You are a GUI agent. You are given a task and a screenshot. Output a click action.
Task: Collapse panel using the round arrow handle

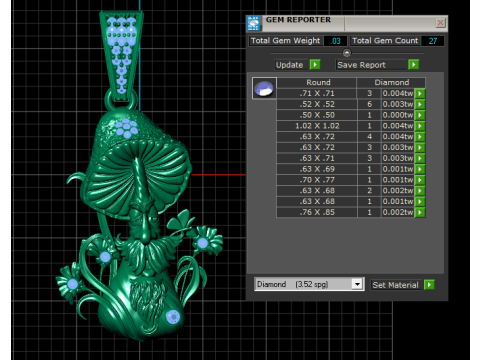click(347, 53)
